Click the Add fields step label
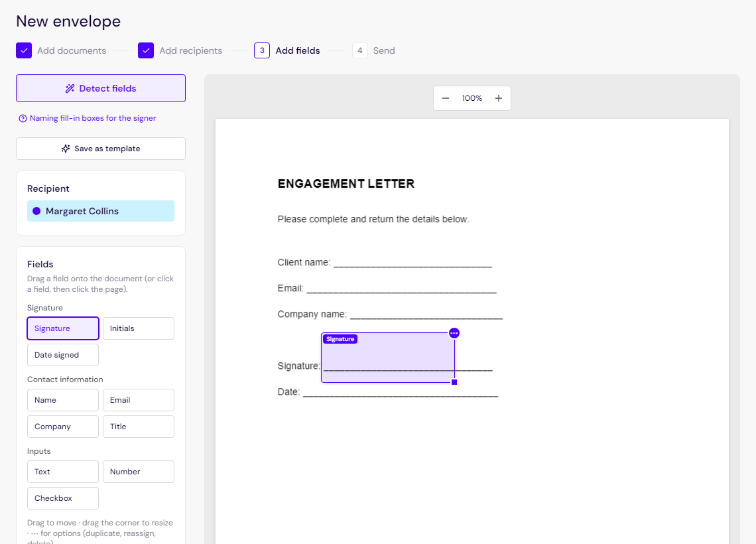The height and width of the screenshot is (544, 756). point(298,50)
